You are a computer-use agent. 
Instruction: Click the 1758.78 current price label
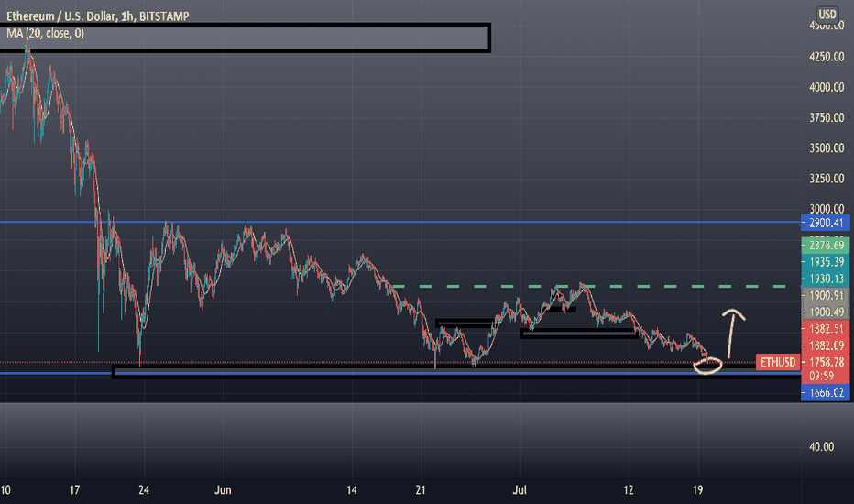click(x=825, y=362)
